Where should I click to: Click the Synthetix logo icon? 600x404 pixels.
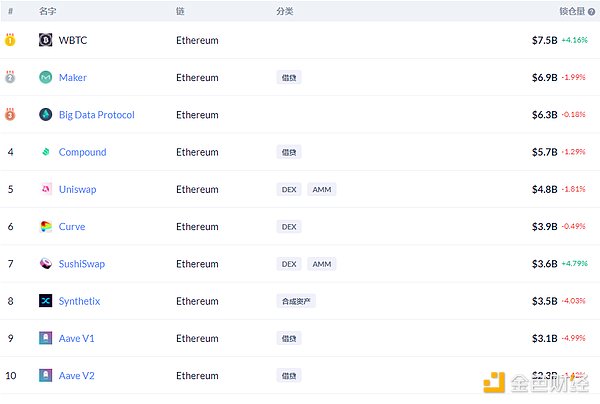pyautogui.click(x=45, y=301)
